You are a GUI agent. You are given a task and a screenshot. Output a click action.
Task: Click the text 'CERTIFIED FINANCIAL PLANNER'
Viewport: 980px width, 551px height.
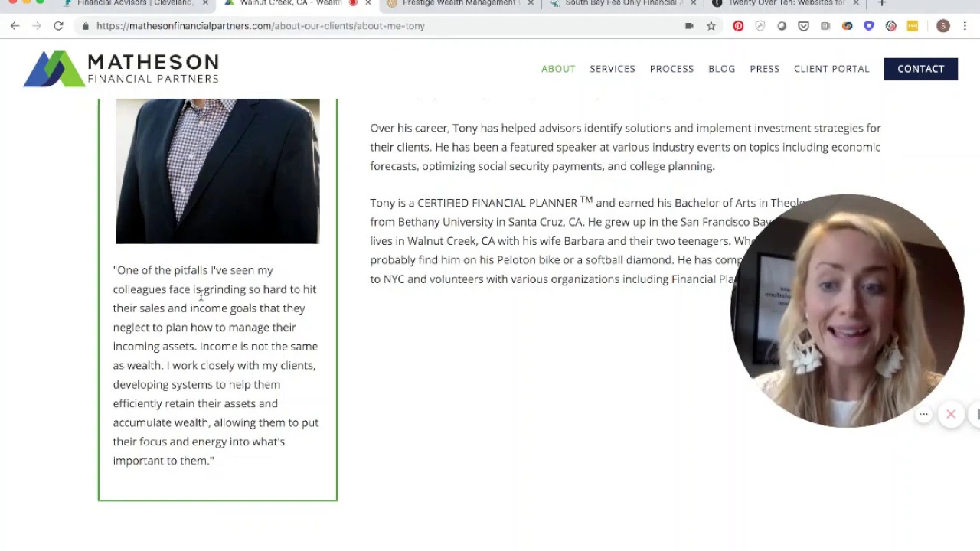point(497,203)
